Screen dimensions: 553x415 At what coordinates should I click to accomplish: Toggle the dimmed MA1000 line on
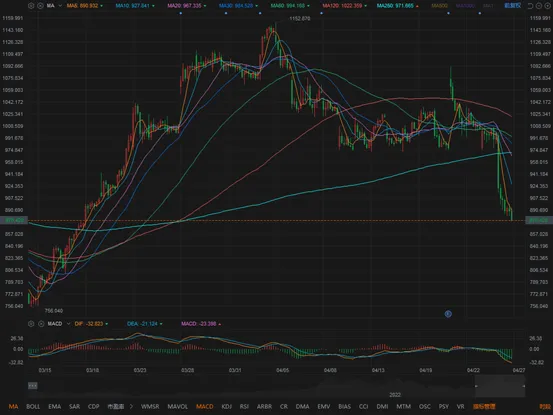click(465, 6)
